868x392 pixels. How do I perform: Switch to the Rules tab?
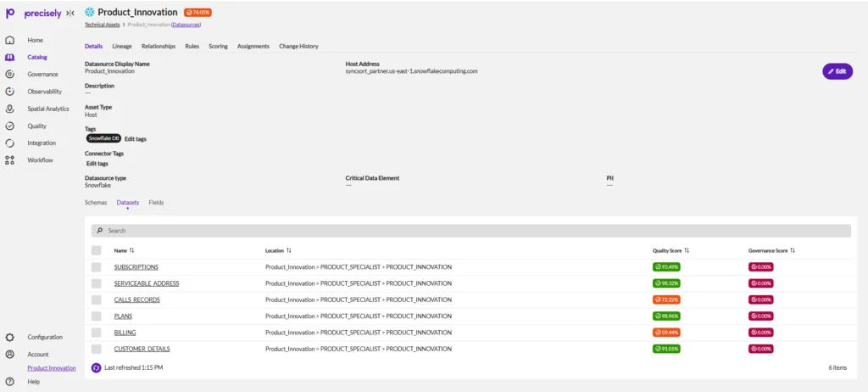(192, 47)
